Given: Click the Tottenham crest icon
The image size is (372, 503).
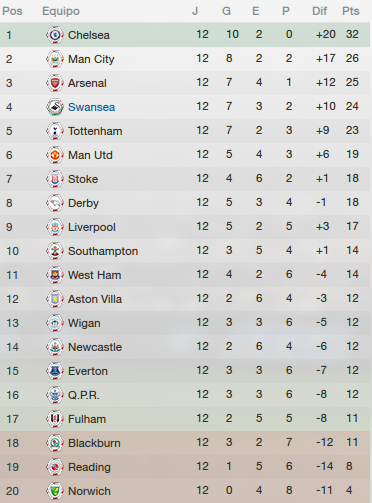Looking at the screenshot, I should (55, 131).
